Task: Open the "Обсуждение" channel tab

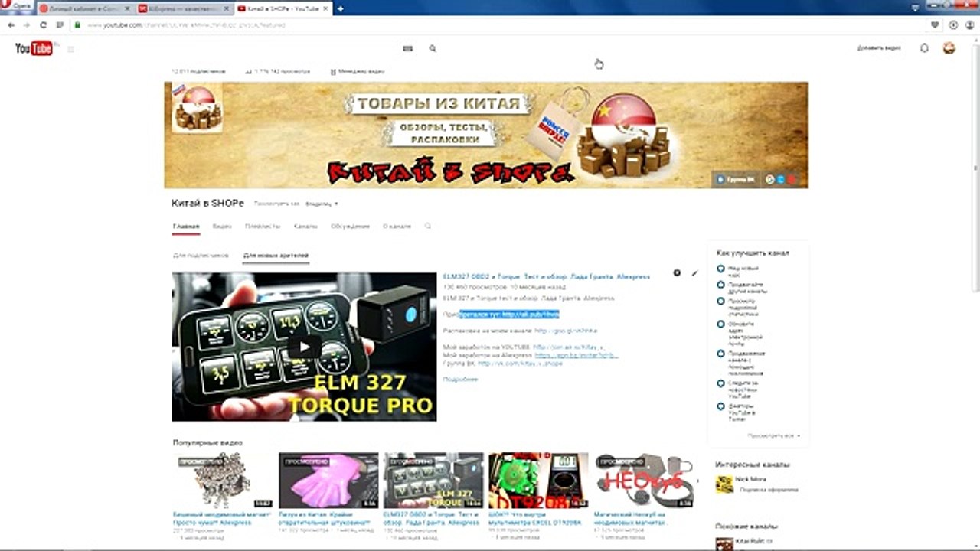Action: pyautogui.click(x=350, y=227)
